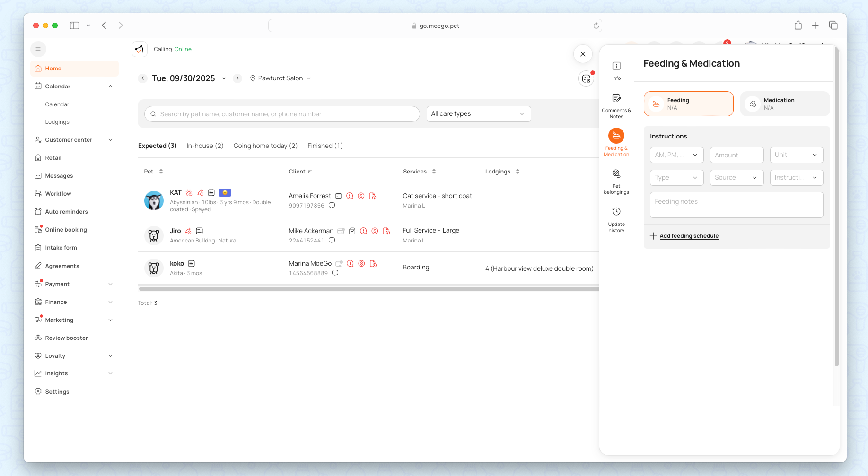
Task: Select the Medication card
Action: coord(784,104)
